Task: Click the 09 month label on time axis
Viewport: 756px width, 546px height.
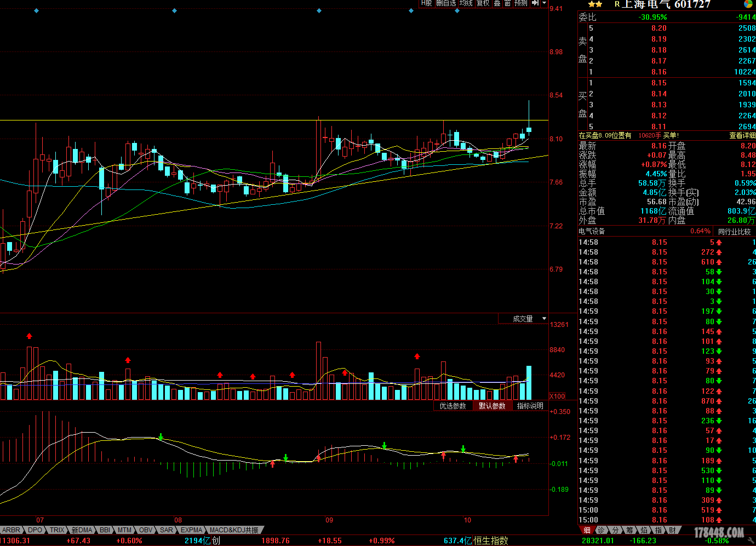Action: pyautogui.click(x=329, y=520)
